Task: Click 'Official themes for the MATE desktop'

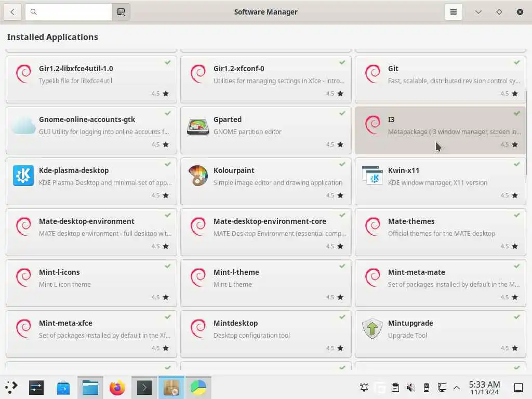Action: click(x=442, y=233)
